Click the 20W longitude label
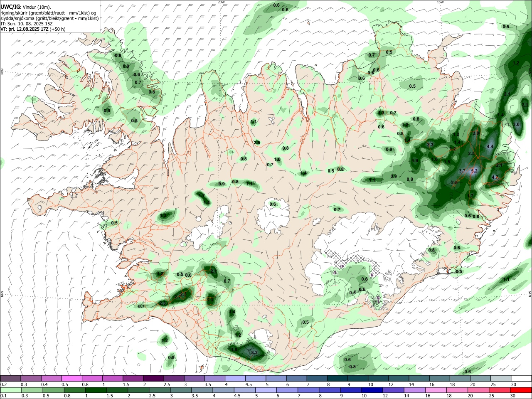 click(x=222, y=2)
